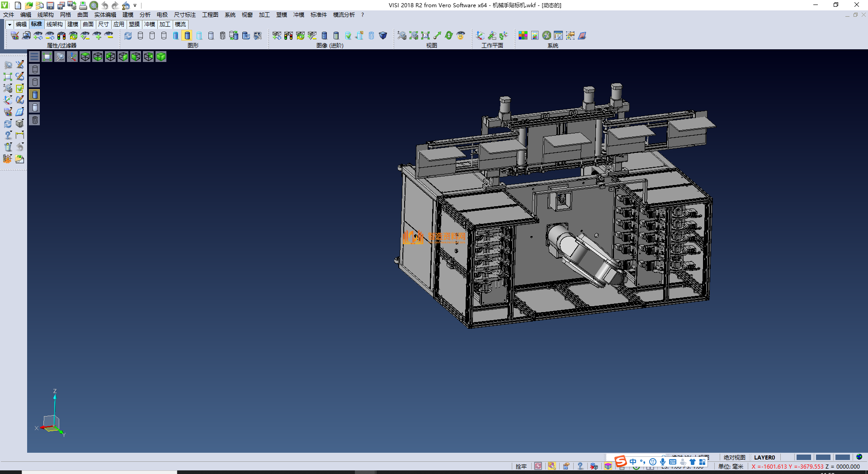Open the hamburger list in viewport toolbar

[x=34, y=57]
